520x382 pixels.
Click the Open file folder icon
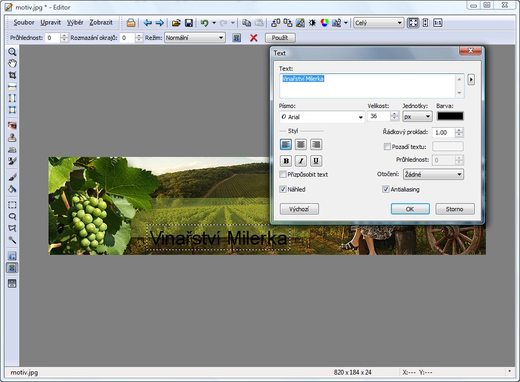(x=176, y=23)
